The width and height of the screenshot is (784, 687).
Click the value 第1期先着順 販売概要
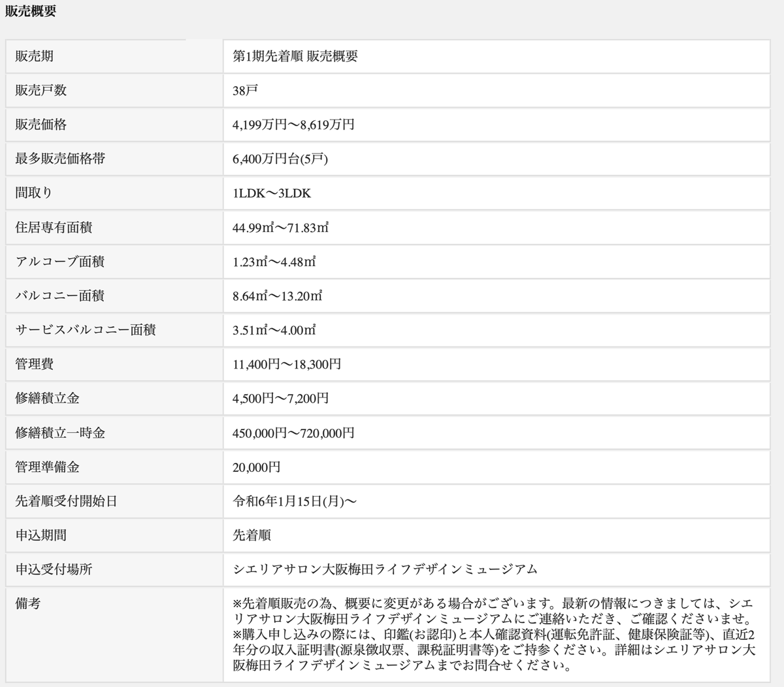tap(295, 56)
